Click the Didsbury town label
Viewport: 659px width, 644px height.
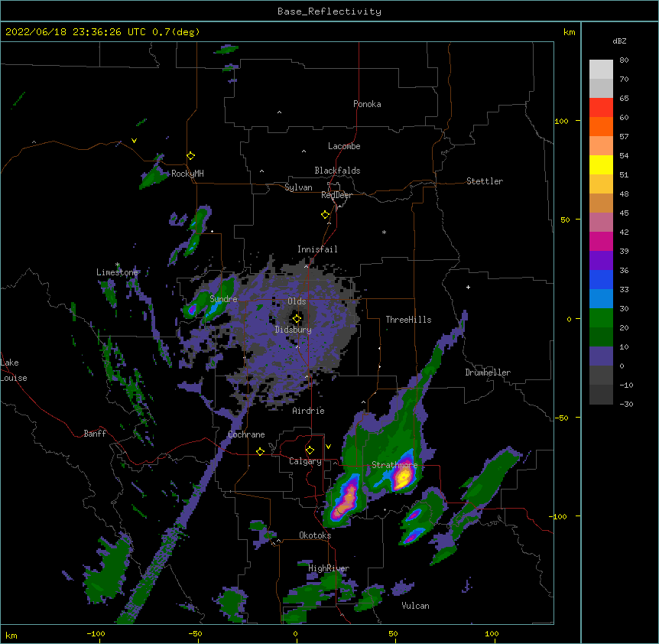[x=294, y=330]
